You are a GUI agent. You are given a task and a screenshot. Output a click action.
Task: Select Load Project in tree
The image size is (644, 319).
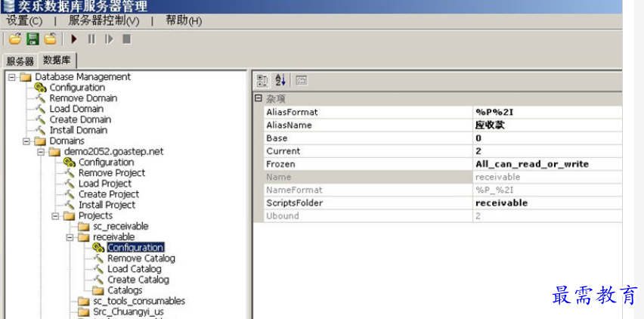(105, 184)
